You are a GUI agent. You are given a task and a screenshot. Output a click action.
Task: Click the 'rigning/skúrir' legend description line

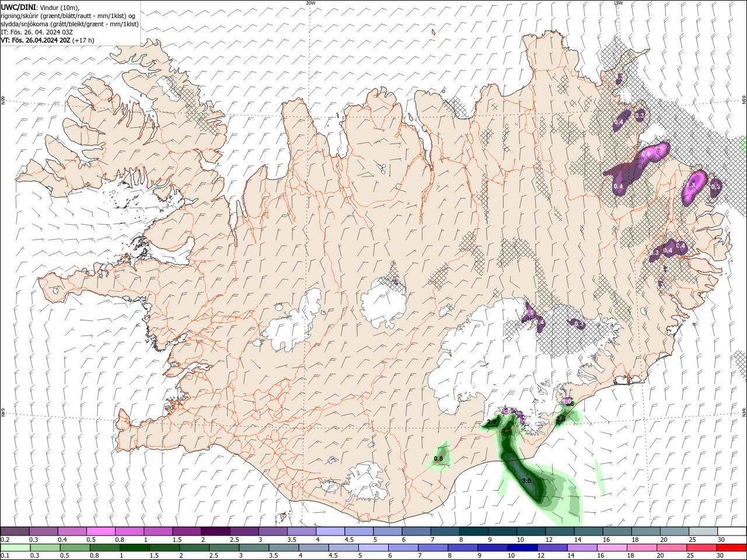pos(68,15)
